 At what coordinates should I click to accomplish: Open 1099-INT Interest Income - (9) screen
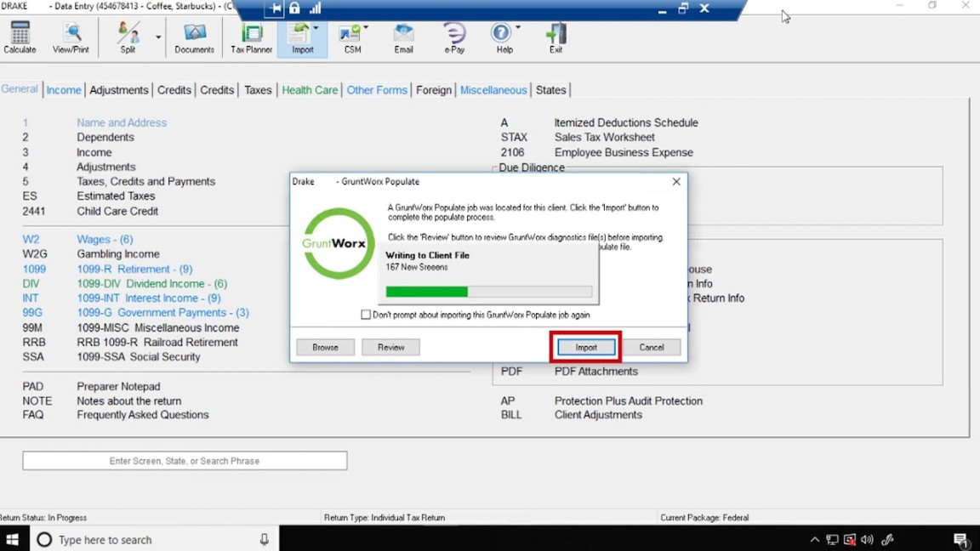pyautogui.click(x=149, y=298)
